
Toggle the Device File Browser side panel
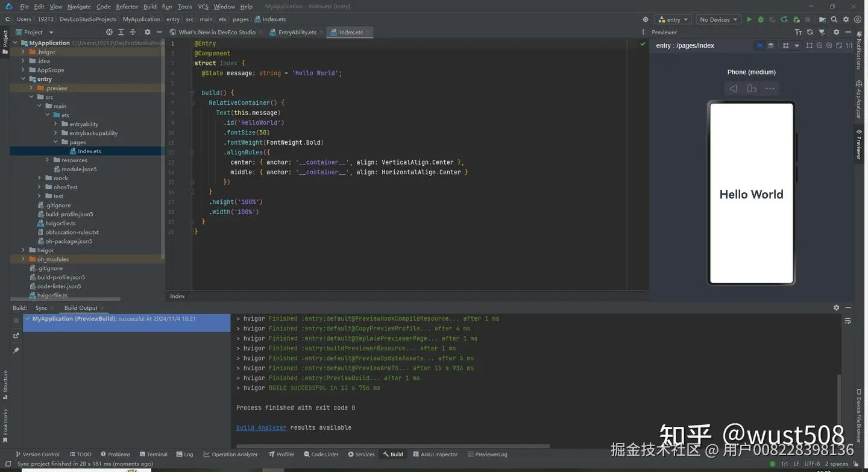(859, 416)
